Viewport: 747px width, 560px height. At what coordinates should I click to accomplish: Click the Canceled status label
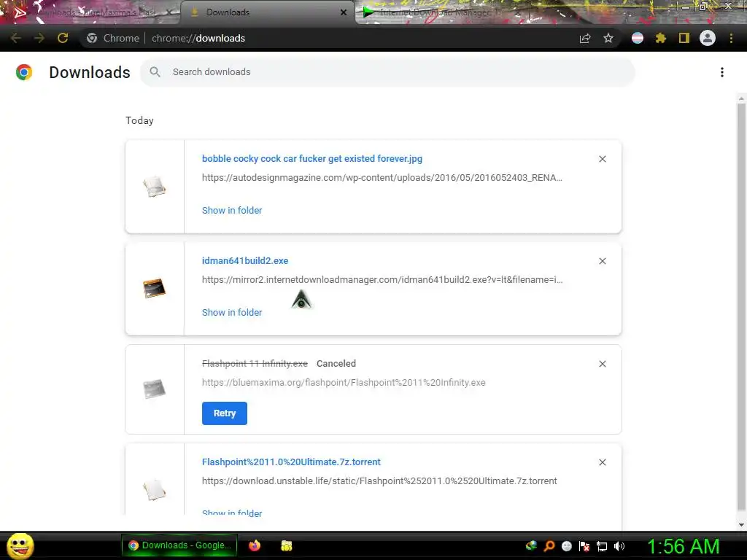coord(336,363)
